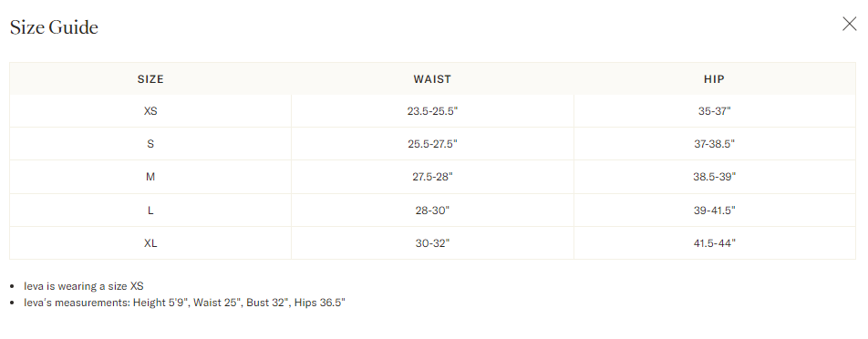Click hip value 37-38.5"
Screen dimensions: 868x339
coord(714,144)
